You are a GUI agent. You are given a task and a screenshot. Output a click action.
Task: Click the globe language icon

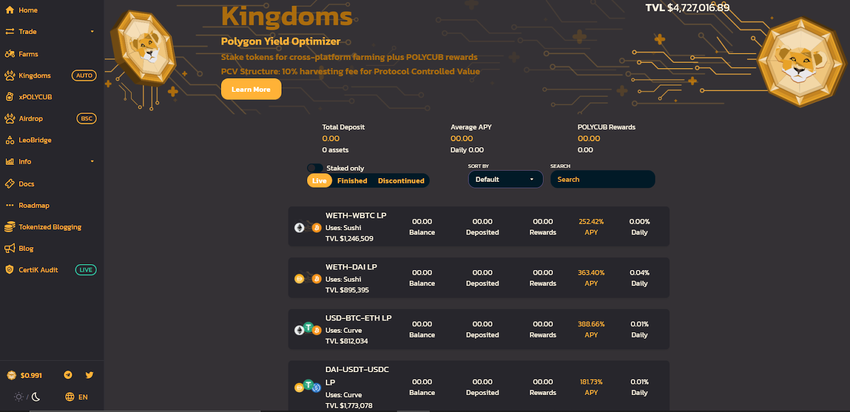[69, 397]
